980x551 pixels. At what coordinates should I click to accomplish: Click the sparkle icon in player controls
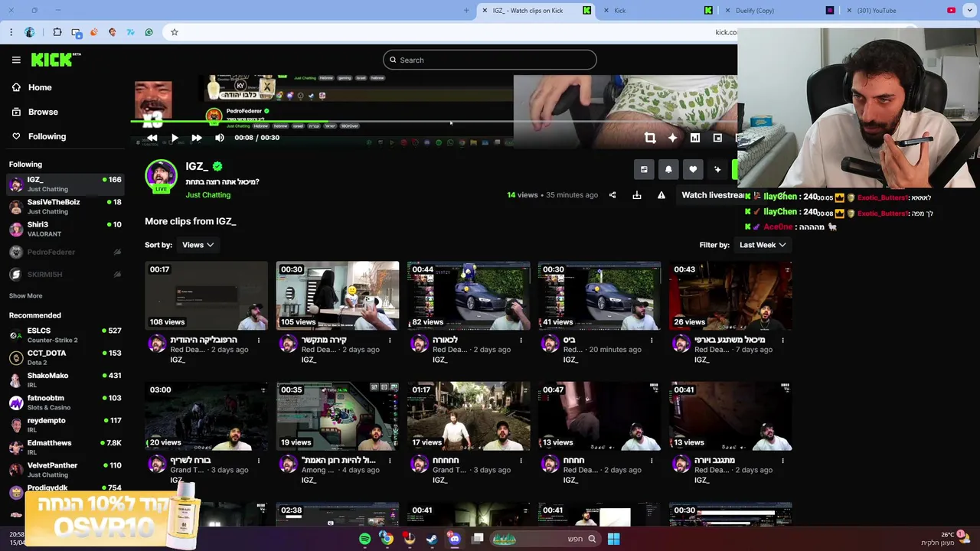click(x=672, y=138)
